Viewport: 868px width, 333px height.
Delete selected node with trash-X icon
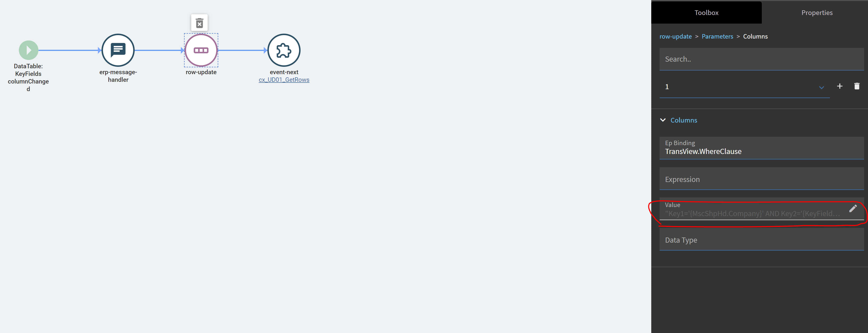point(200,23)
